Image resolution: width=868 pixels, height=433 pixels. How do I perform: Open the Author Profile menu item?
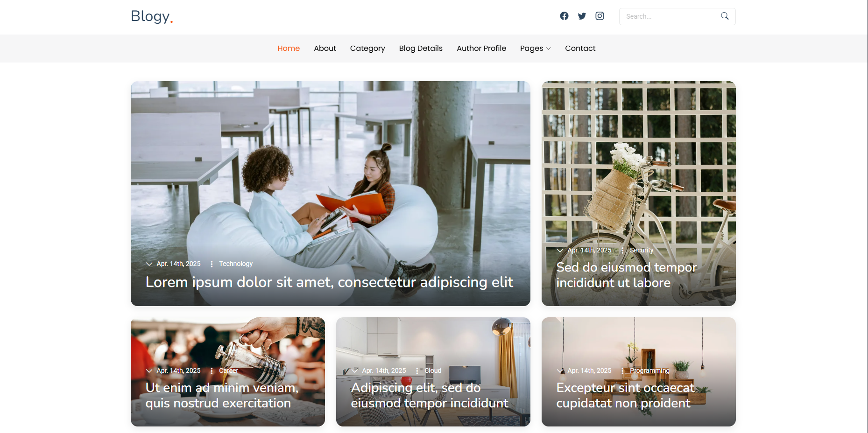pyautogui.click(x=481, y=49)
